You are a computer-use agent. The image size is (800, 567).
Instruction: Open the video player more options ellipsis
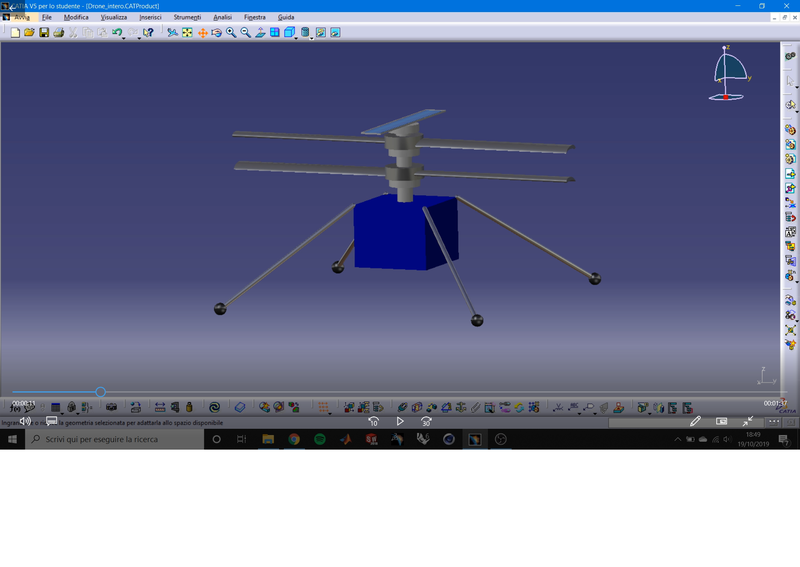774,421
